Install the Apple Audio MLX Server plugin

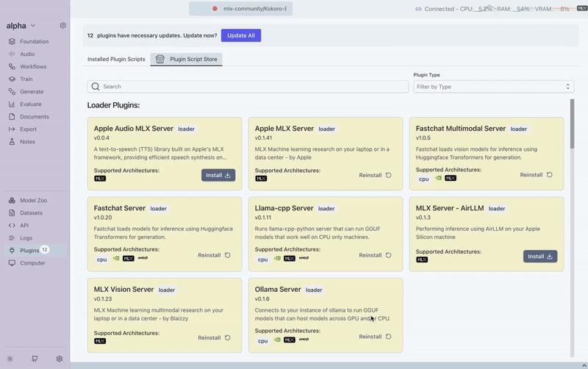click(218, 175)
